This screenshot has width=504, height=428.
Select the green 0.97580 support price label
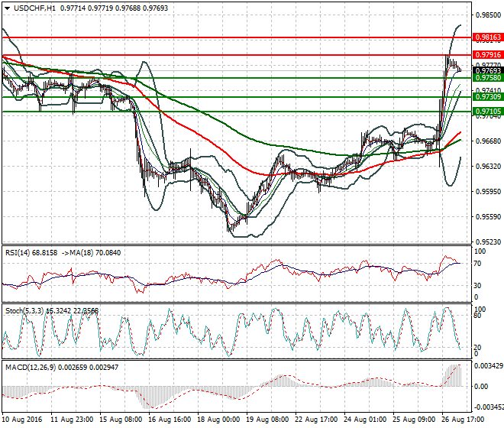[x=489, y=78]
